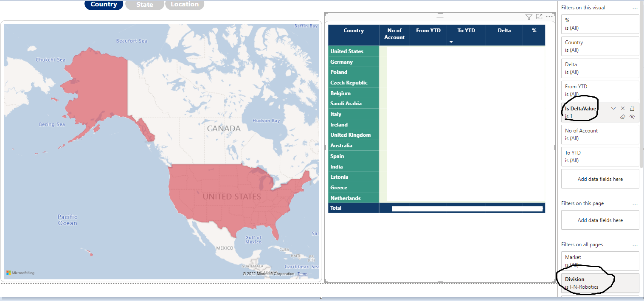Open ellipsis menu for Filters on all pages
This screenshot has width=644, height=301.
click(635, 245)
